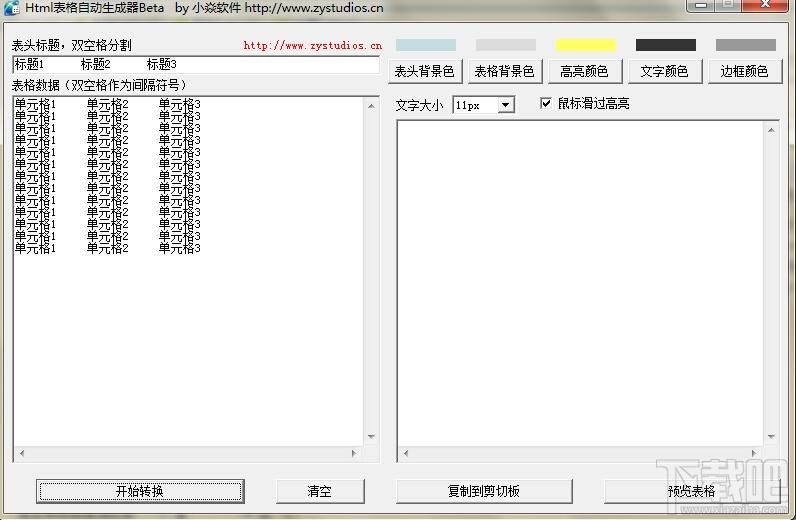Click the up arrow of data area scrollbar

click(371, 106)
